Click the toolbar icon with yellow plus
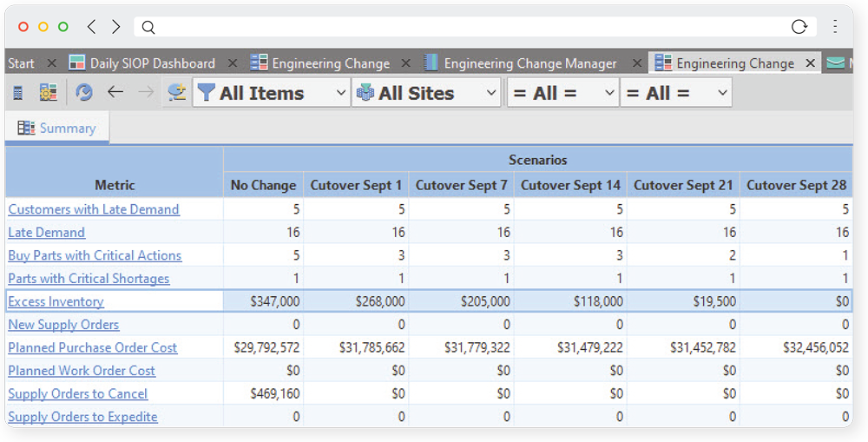This screenshot has height=442, width=868. (x=176, y=93)
